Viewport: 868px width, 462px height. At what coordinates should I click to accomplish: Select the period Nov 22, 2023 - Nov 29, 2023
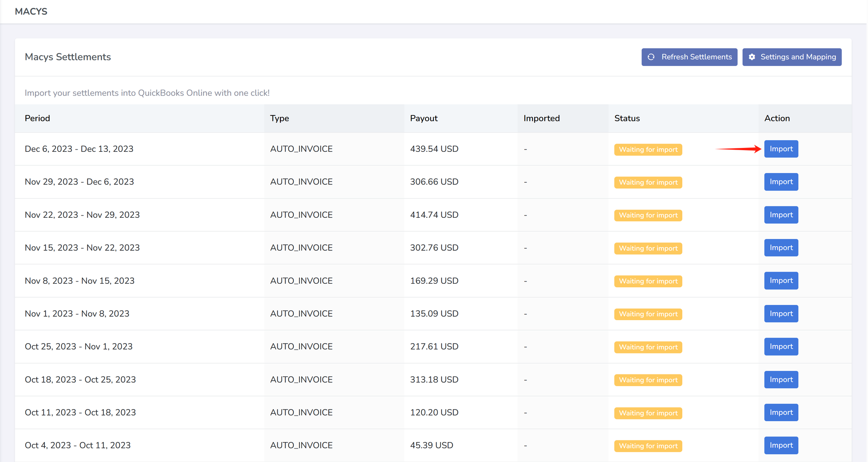82,215
